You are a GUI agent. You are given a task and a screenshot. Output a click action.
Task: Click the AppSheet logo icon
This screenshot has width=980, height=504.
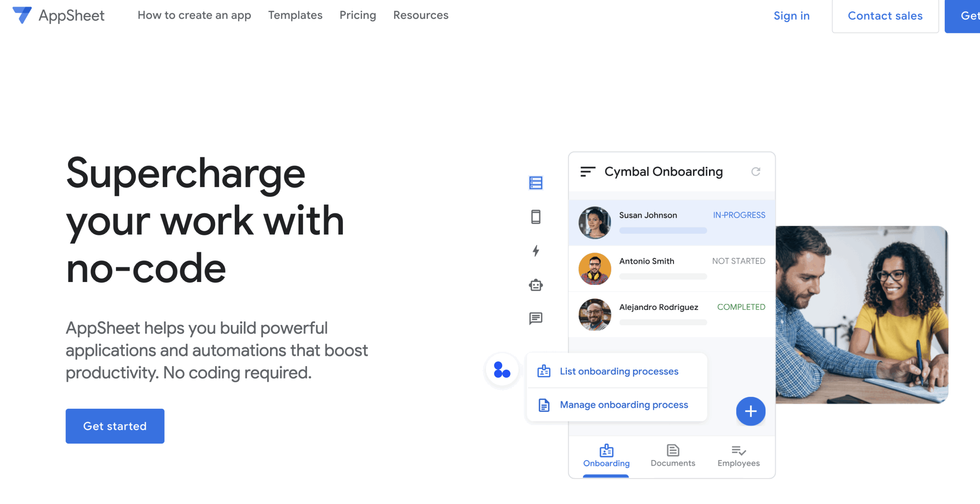pos(22,15)
